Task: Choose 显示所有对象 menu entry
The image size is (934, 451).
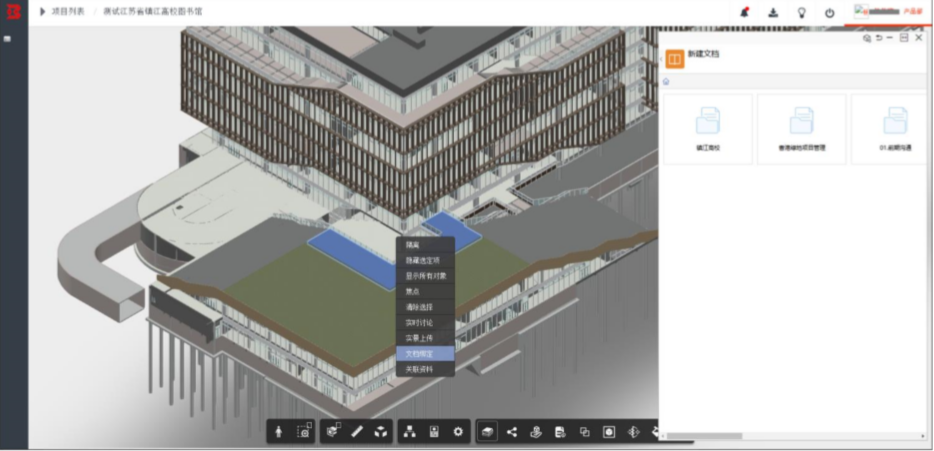Action: (x=425, y=276)
